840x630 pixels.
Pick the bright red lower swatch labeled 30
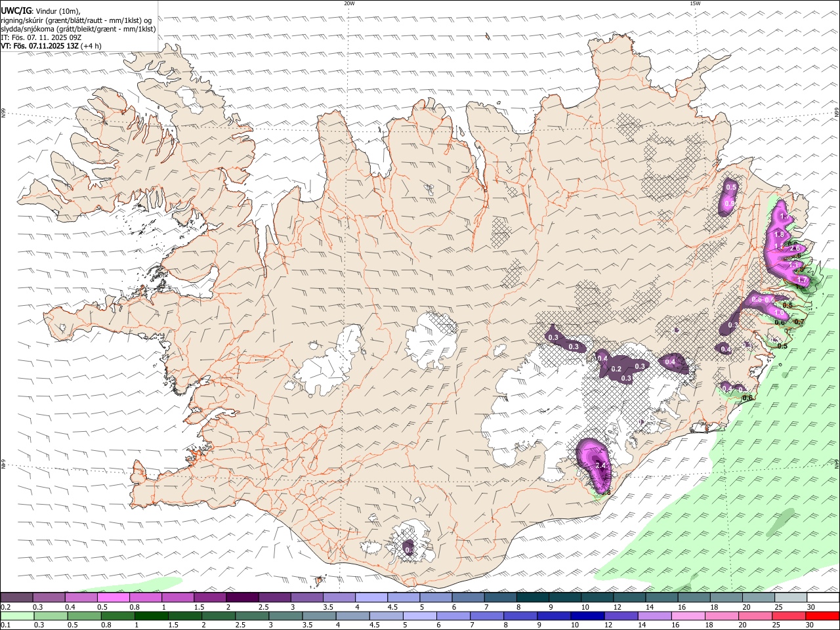[822, 616]
